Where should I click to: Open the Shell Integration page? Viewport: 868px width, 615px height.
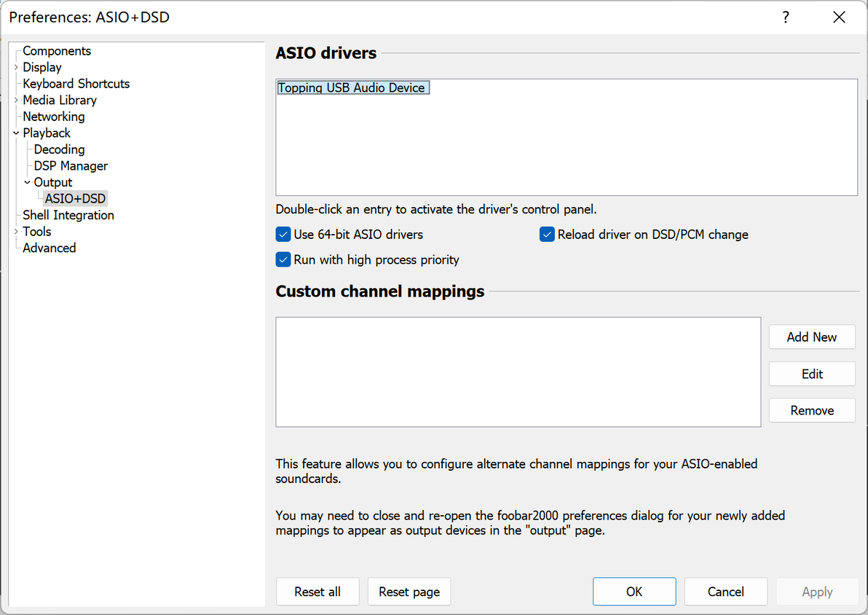click(x=68, y=215)
